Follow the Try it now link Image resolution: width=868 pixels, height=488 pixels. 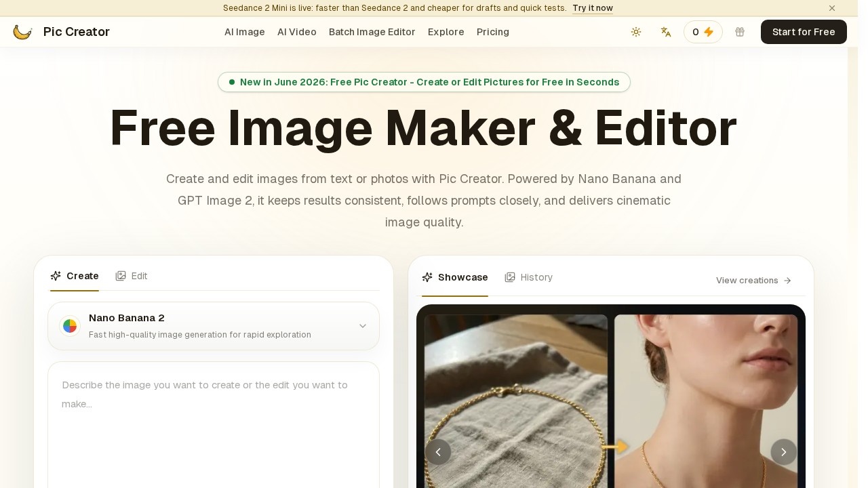tap(593, 8)
